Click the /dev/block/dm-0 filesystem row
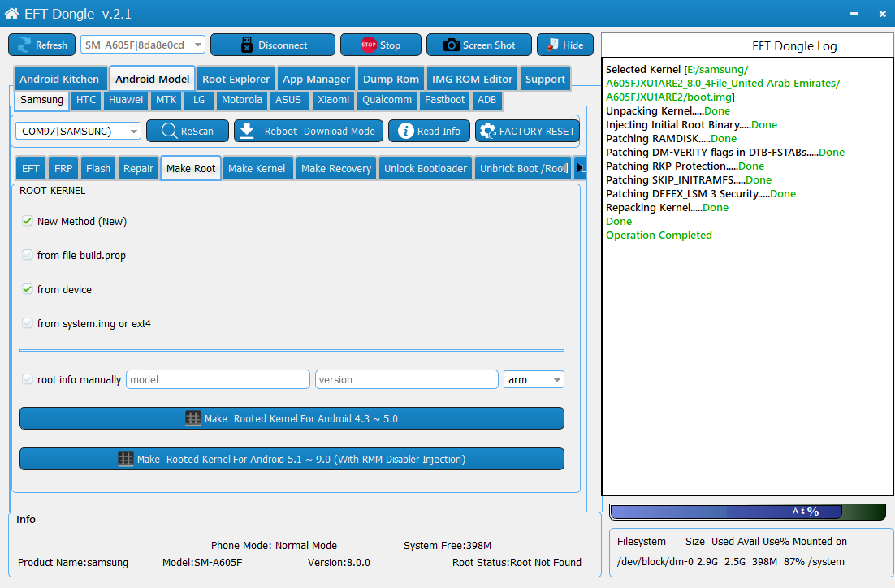Screen dimensions: 895x588 [x=731, y=562]
